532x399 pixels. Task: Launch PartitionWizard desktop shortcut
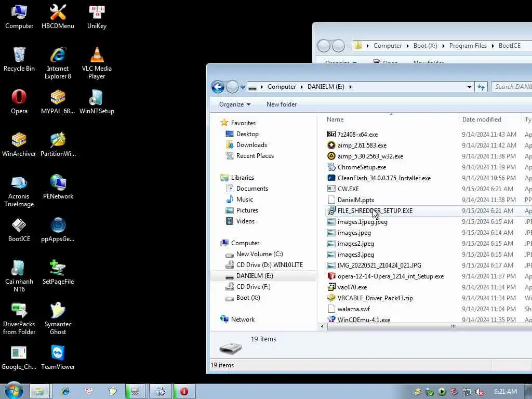point(58,145)
